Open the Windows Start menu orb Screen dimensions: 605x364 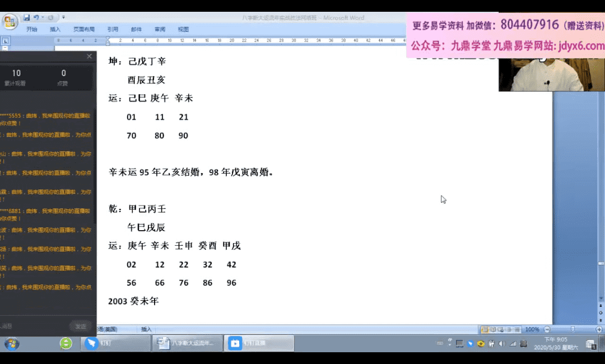point(11,343)
